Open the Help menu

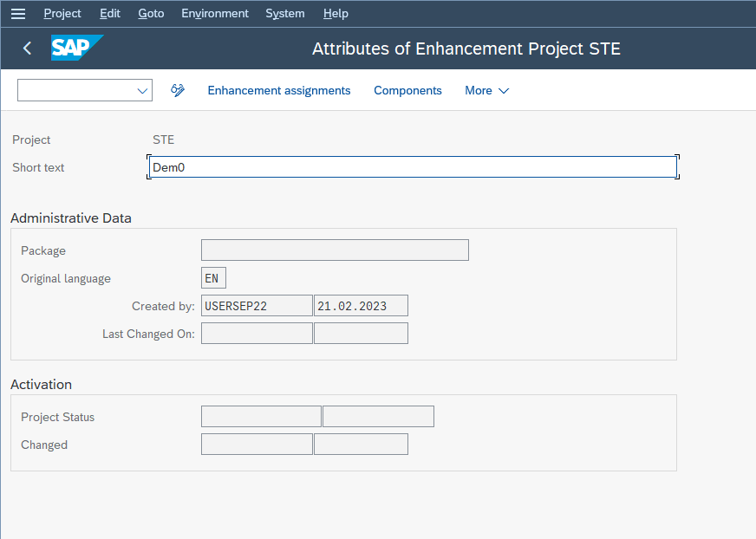pyautogui.click(x=336, y=13)
